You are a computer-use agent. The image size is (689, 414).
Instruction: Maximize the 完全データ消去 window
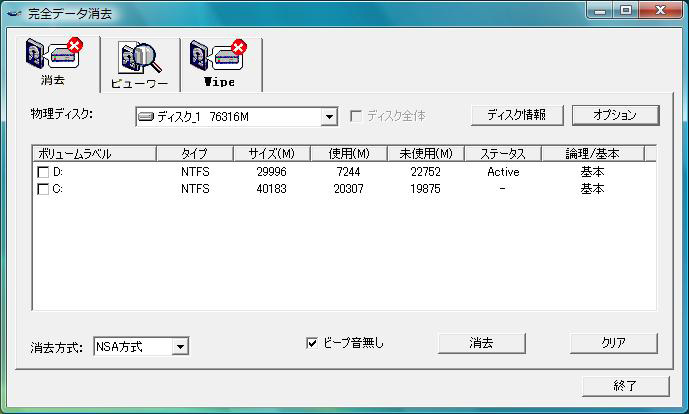pos(626,11)
